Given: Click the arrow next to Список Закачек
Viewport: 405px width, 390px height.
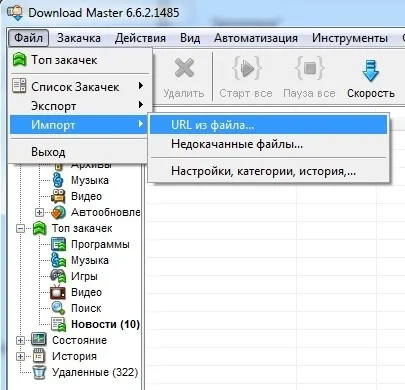Looking at the screenshot, I should coord(141,86).
